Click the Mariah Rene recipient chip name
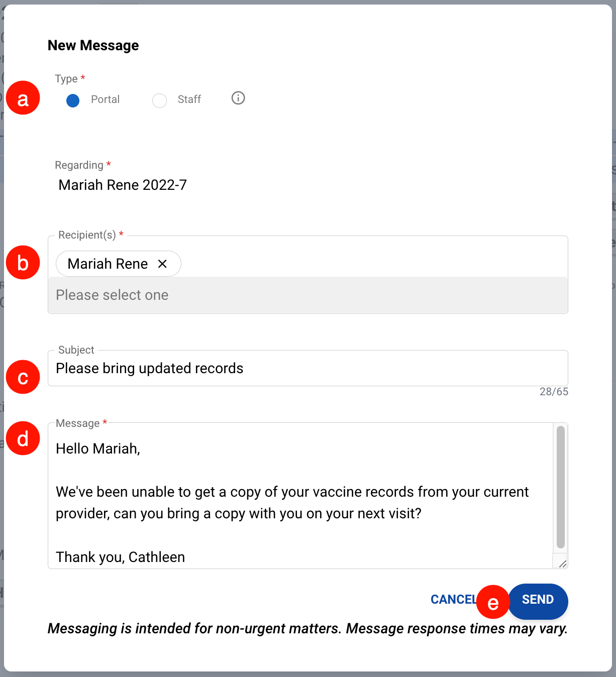Screen dimensions: 616x677 pos(108,264)
